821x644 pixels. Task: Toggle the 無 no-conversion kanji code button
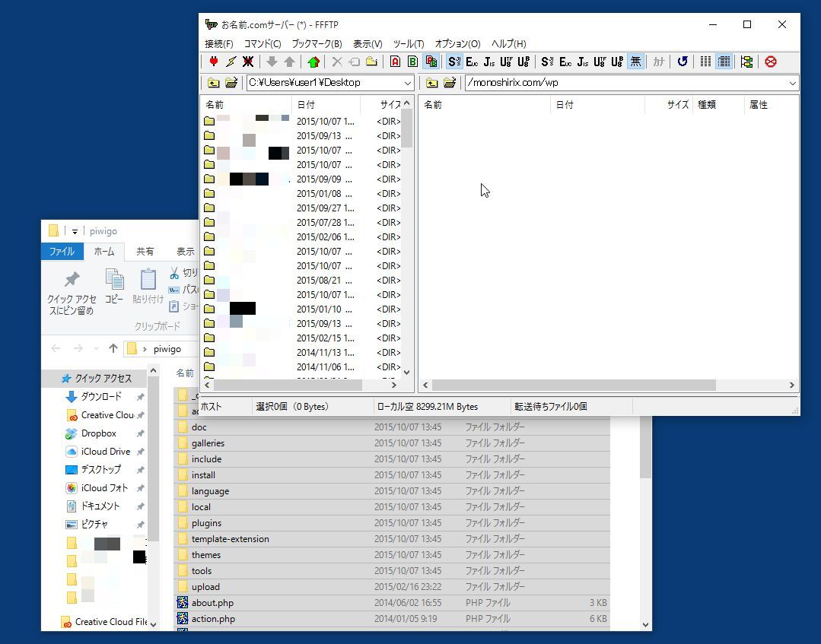(635, 62)
